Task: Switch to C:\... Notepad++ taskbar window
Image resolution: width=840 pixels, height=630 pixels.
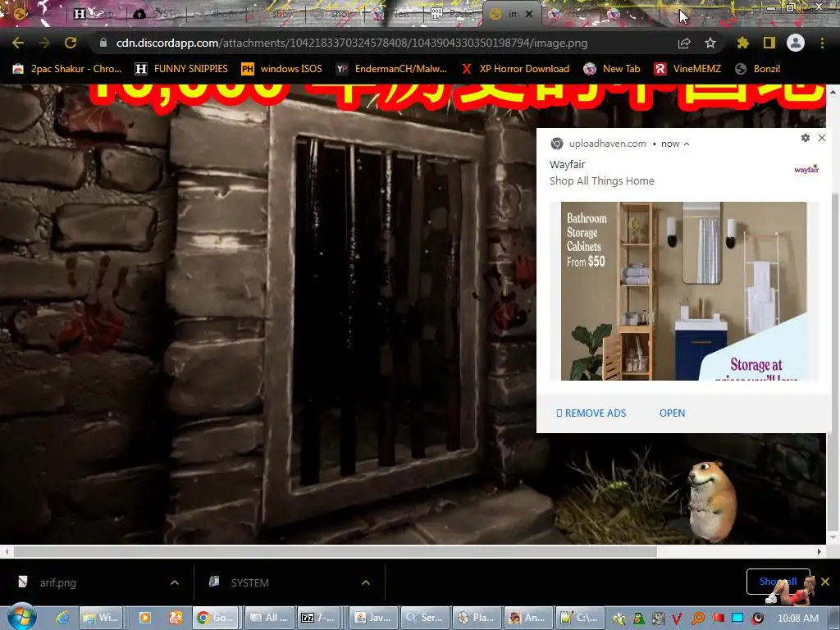Action: click(x=580, y=618)
